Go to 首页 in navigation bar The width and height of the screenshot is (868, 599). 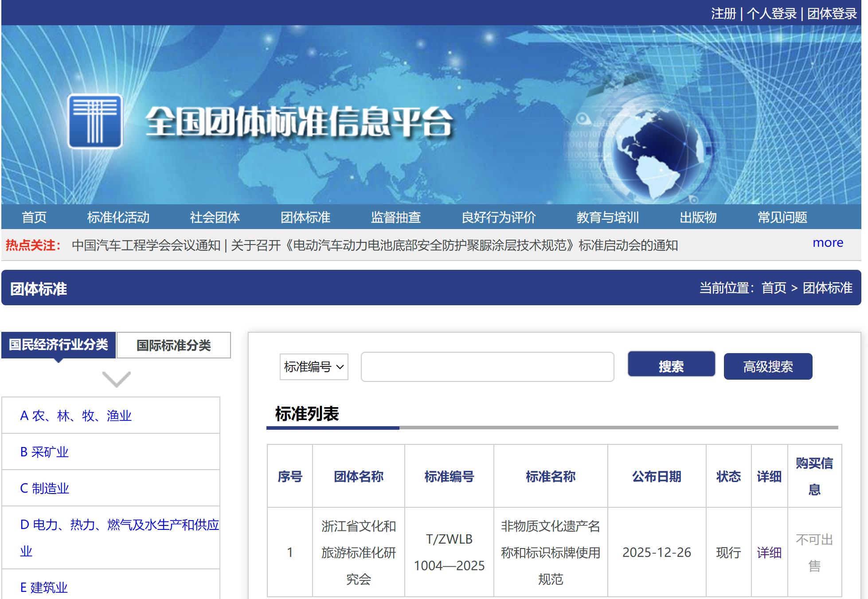(x=34, y=217)
